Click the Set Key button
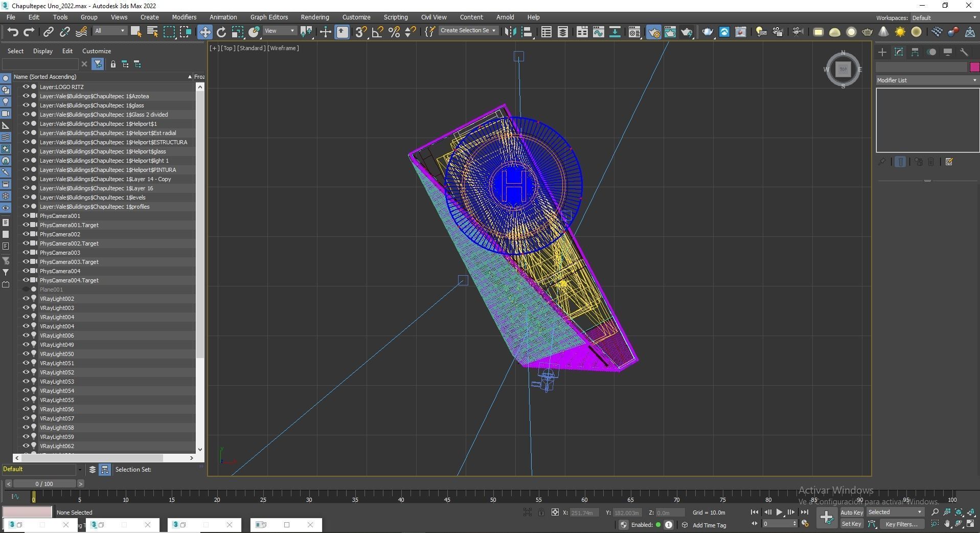The image size is (980, 533). (852, 524)
